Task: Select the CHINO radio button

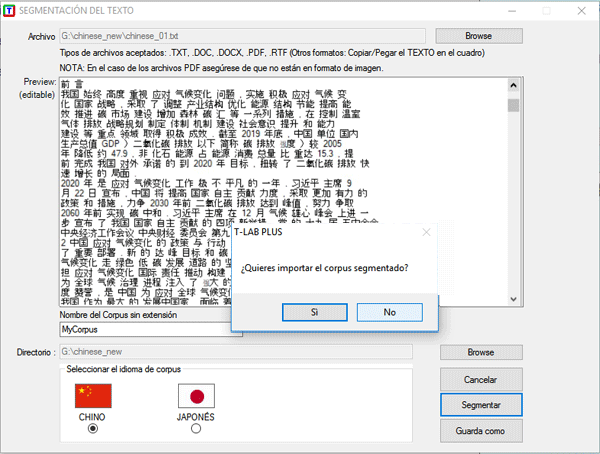Action: 94,429
